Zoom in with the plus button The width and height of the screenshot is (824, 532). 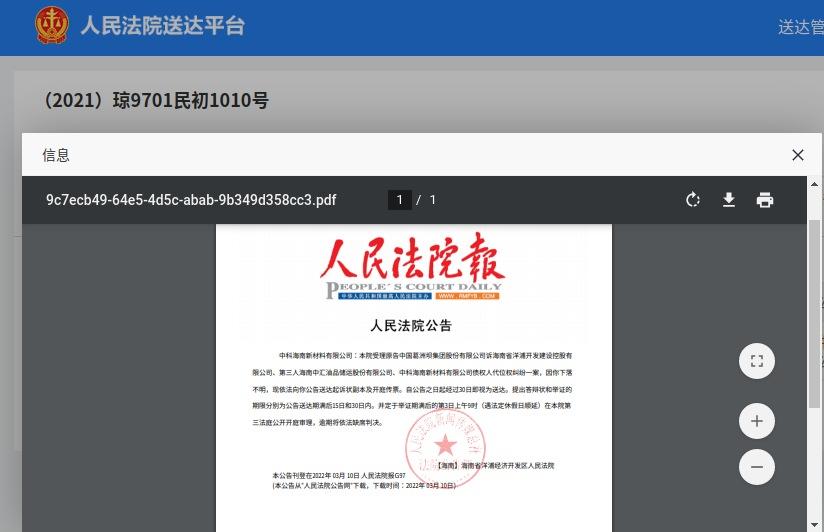point(757,421)
